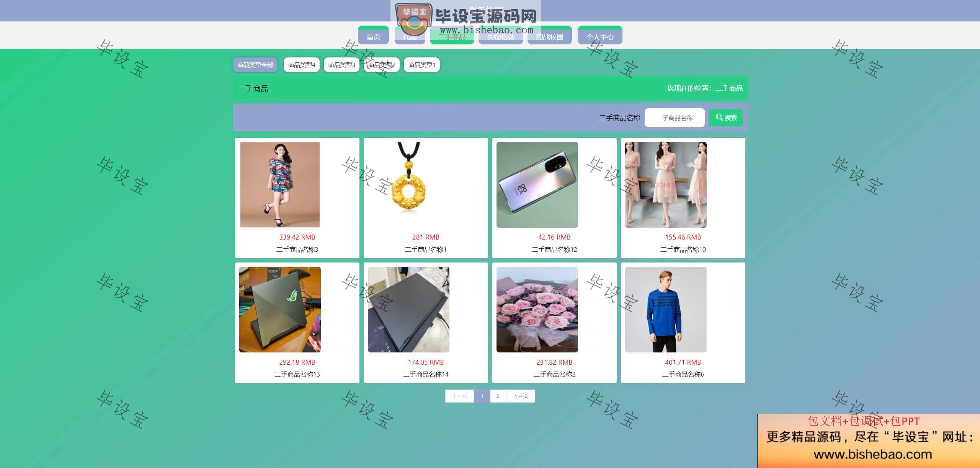The height and width of the screenshot is (468, 980).
Task: Filter by 商品类型4
Action: tap(302, 65)
